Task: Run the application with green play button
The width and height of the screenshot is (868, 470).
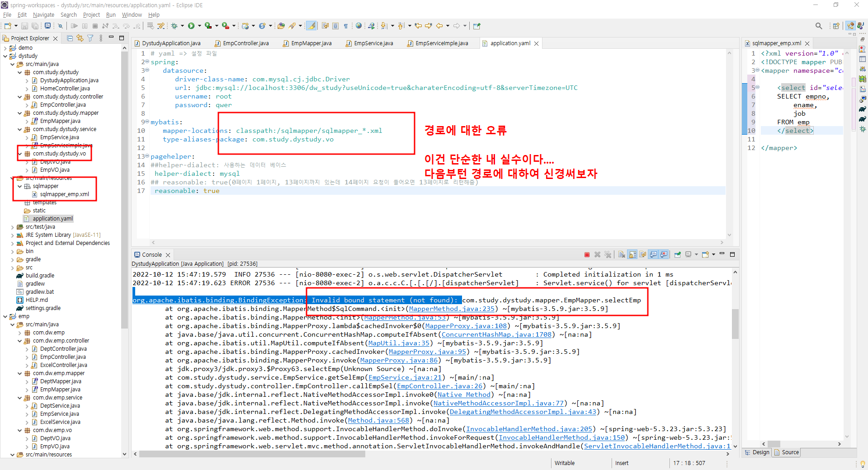Action: coord(191,26)
